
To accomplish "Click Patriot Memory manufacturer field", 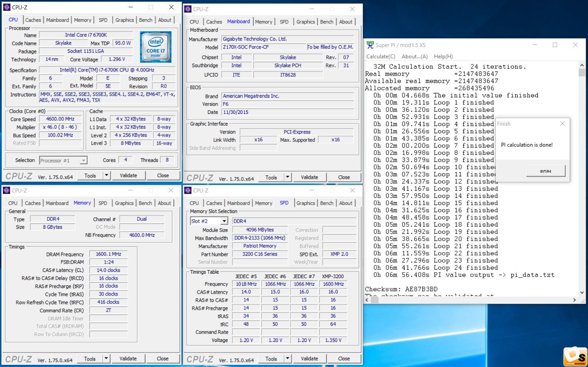I will (260, 246).
